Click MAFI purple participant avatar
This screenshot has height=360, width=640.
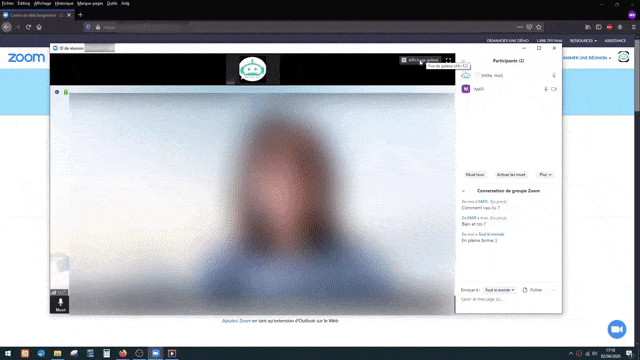[466, 89]
